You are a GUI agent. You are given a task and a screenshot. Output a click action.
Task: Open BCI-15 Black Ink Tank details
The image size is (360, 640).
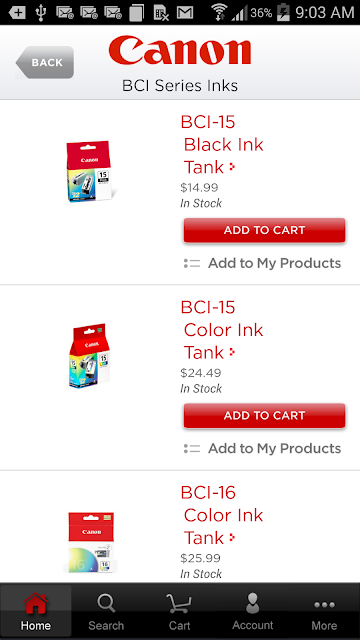[x=222, y=144]
